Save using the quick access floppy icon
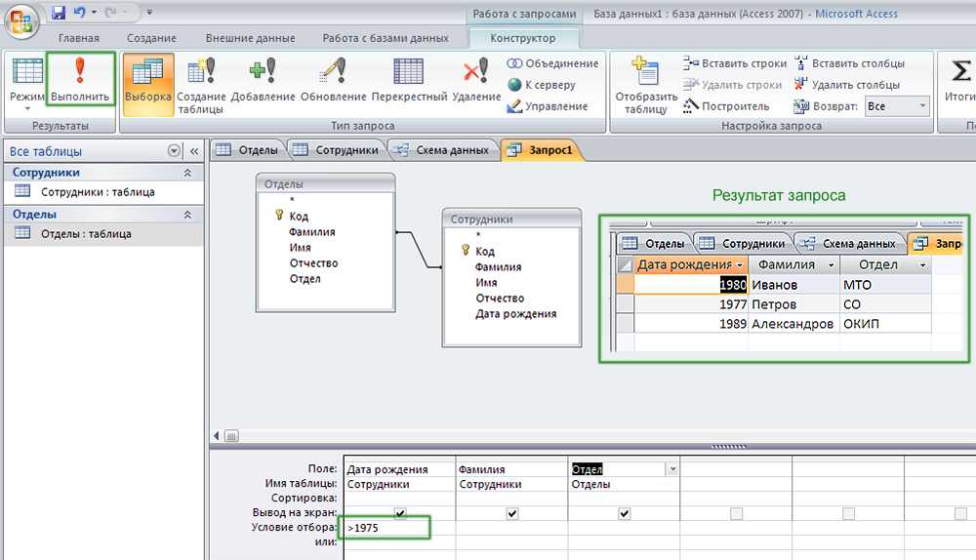Image resolution: width=976 pixels, height=560 pixels. 59,12
